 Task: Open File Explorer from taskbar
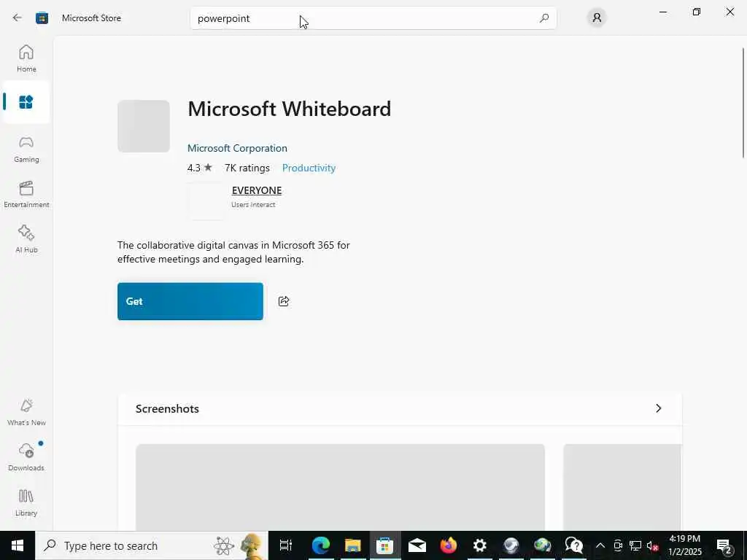point(353,545)
